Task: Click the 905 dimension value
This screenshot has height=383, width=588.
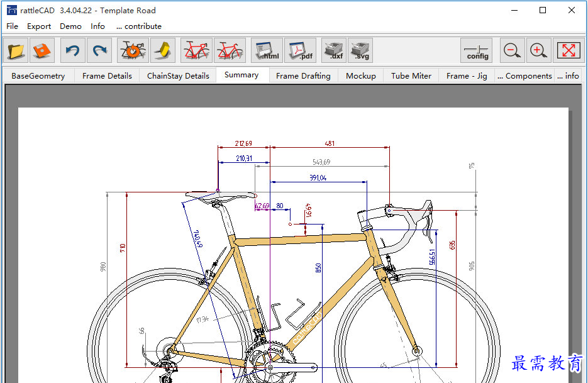Action: tap(472, 266)
